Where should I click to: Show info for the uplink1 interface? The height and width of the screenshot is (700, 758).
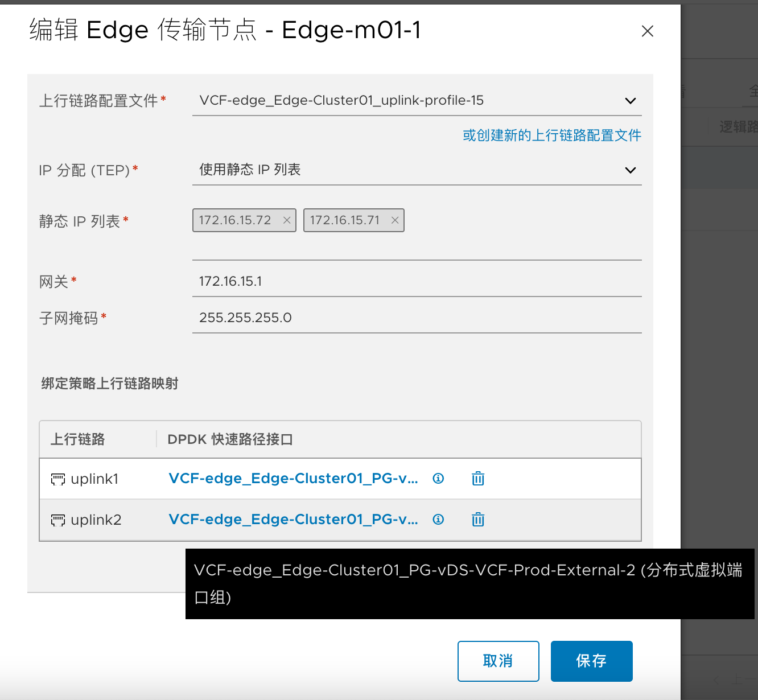(438, 479)
